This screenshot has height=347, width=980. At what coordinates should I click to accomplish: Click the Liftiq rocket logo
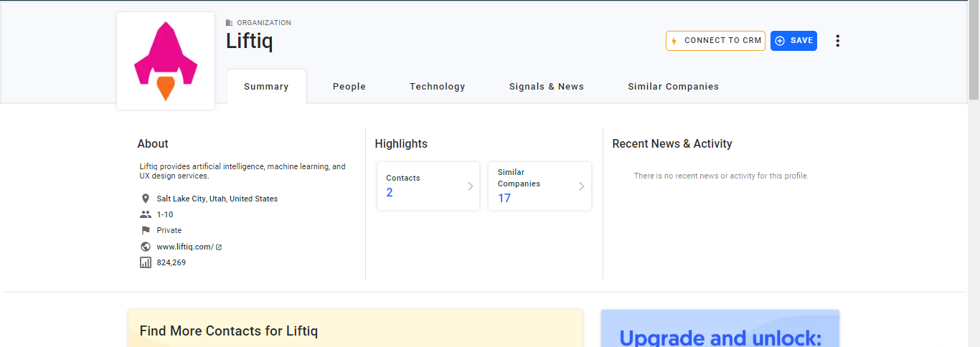pyautogui.click(x=166, y=61)
